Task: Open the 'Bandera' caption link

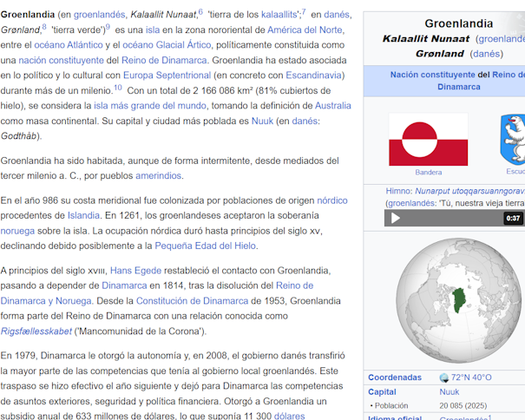Action: coord(428,172)
